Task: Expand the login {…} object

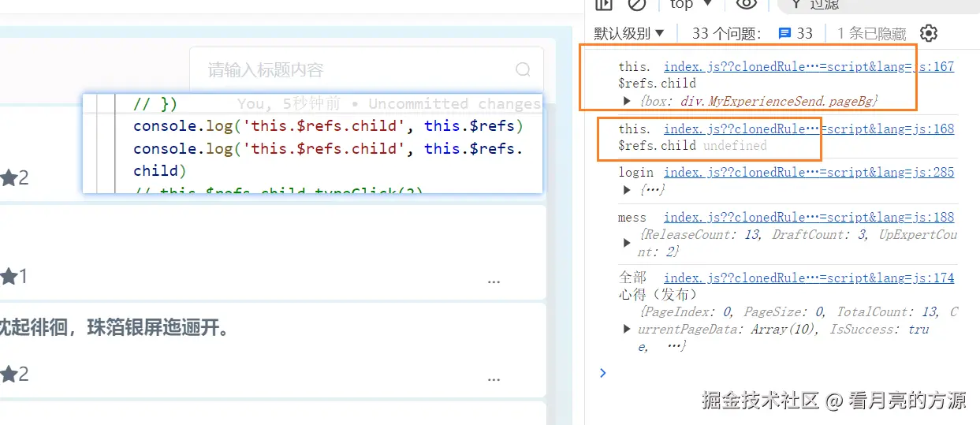Action: click(627, 189)
